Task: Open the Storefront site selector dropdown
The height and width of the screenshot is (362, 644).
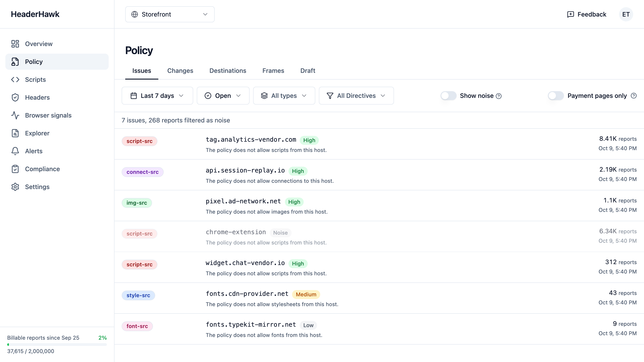Action: (170, 14)
